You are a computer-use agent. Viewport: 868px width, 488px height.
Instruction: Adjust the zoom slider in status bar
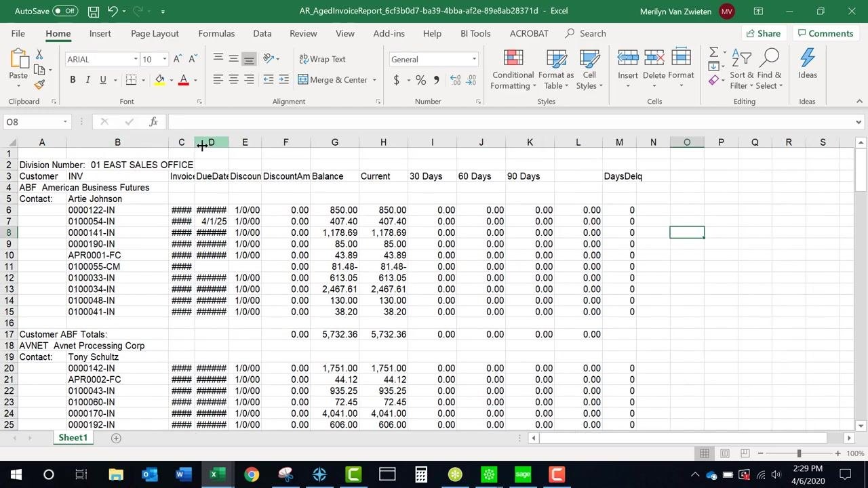click(x=799, y=453)
